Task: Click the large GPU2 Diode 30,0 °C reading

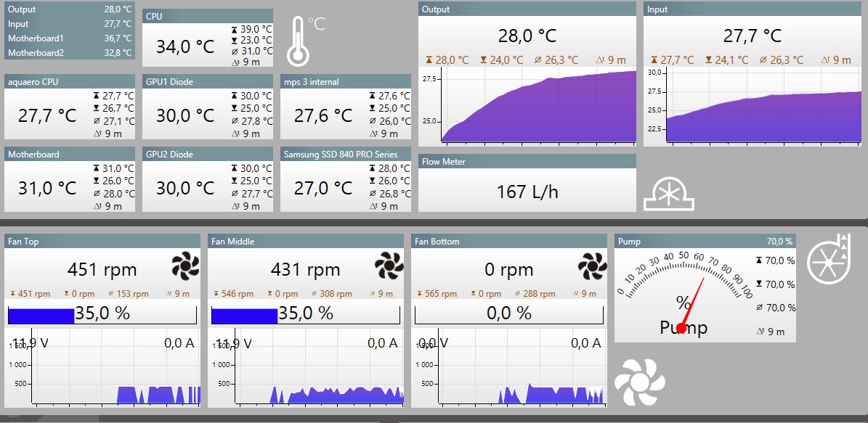Action: coord(185,188)
